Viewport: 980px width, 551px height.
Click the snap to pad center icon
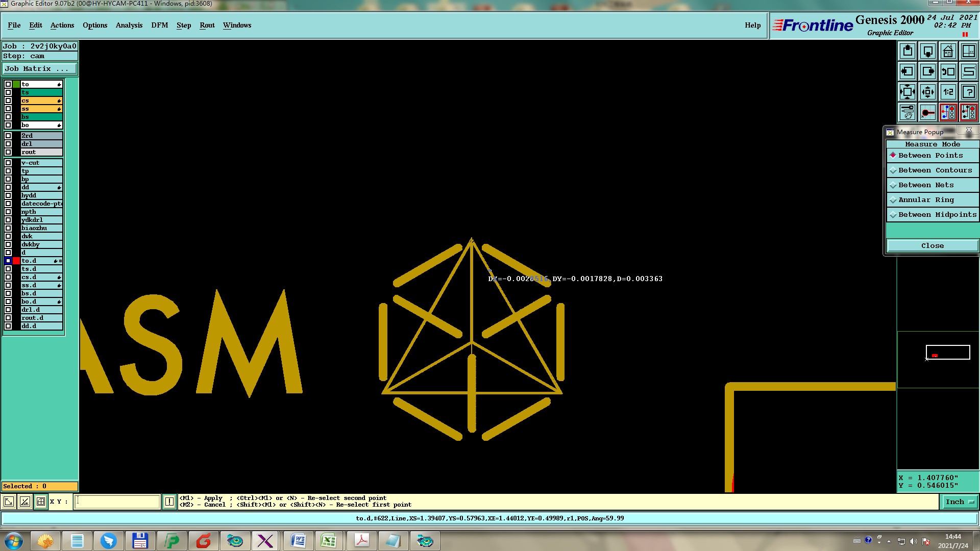[928, 112]
